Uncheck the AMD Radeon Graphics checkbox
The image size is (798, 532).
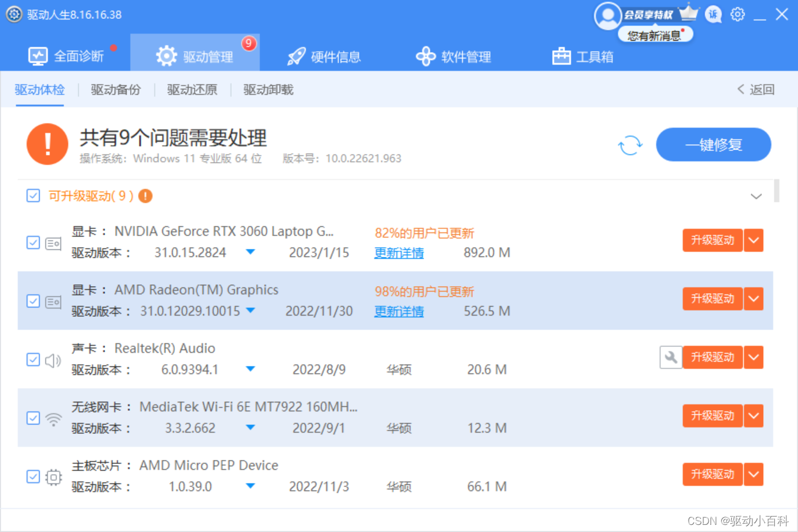33,301
